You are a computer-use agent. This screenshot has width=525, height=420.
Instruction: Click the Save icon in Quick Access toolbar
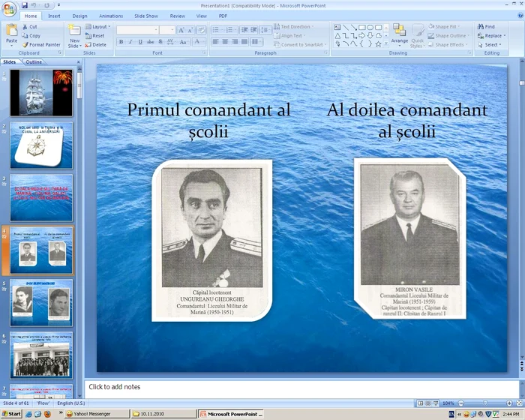pos(25,5)
